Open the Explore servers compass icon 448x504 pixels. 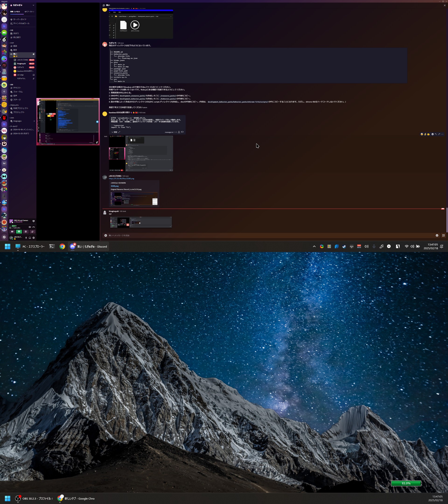pos(4,237)
